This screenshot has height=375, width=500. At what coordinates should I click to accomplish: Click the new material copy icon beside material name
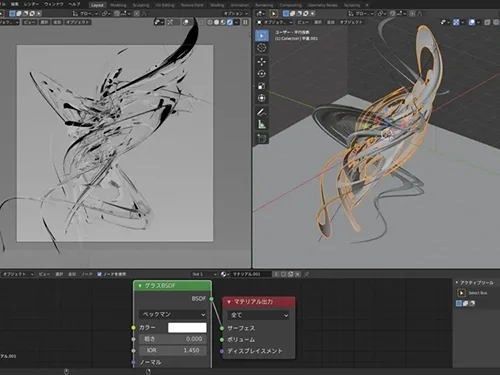(x=290, y=274)
